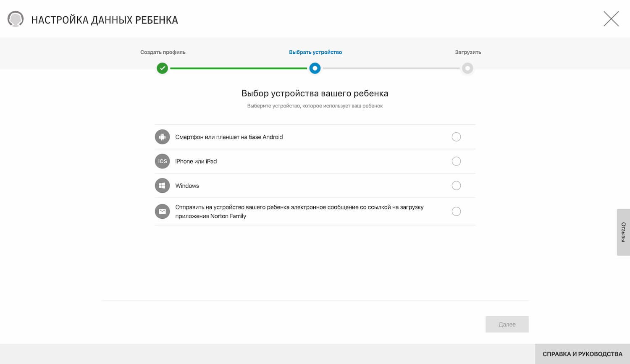Click the iOS device icon
The image size is (630, 364).
[162, 161]
